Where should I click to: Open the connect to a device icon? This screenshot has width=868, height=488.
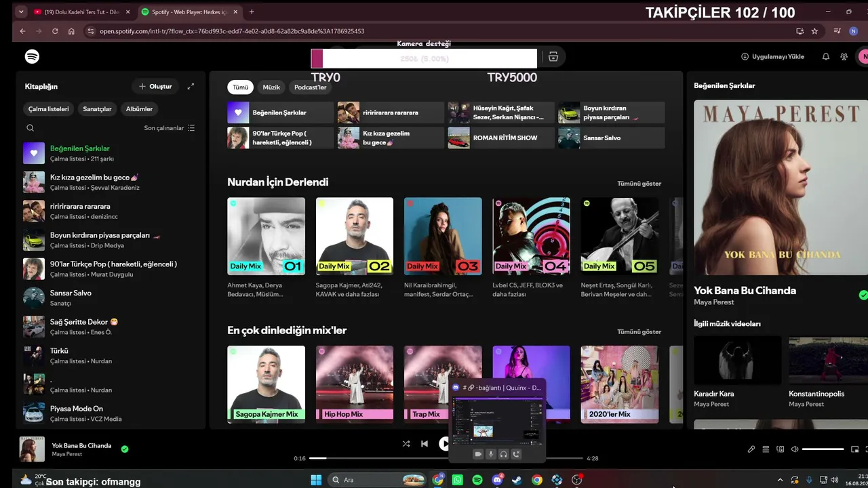pos(780,449)
